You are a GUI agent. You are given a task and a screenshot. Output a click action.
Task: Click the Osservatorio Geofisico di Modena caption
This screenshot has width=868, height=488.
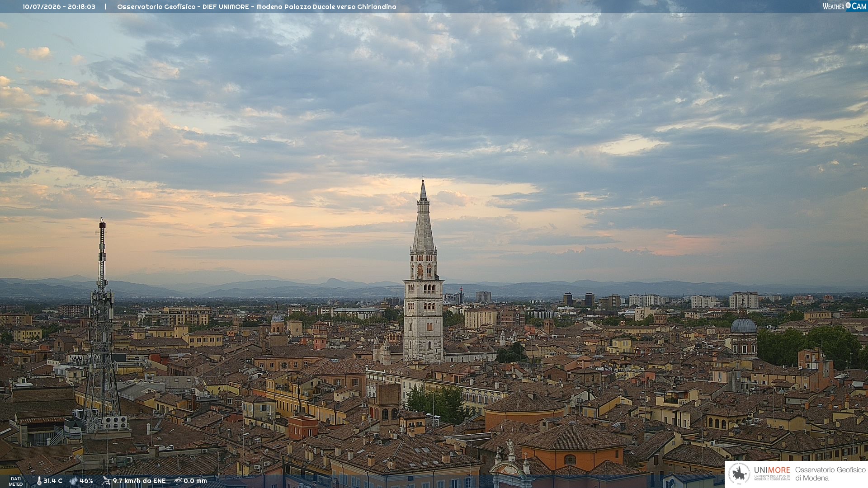tap(830, 474)
